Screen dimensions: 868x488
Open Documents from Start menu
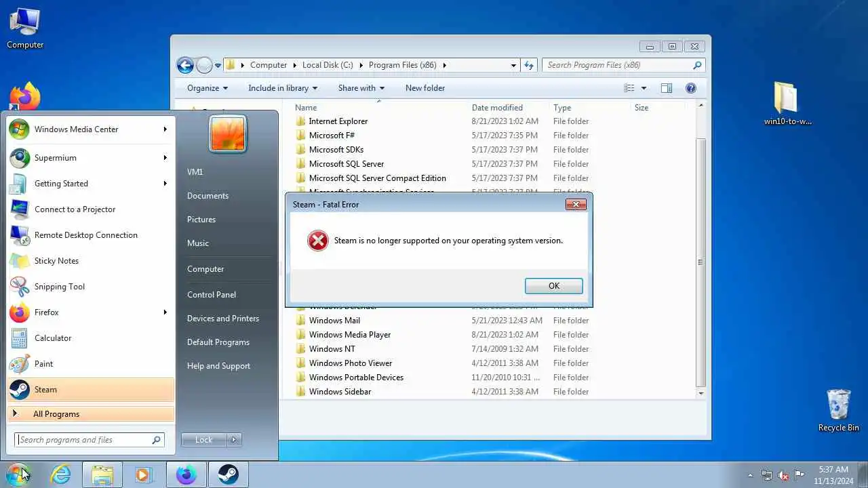pos(208,196)
